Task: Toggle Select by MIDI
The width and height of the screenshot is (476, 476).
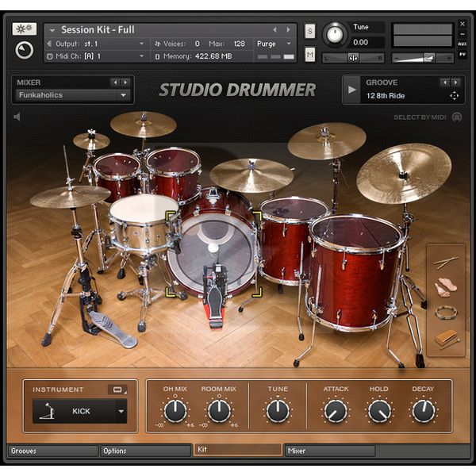Action: tap(428, 117)
